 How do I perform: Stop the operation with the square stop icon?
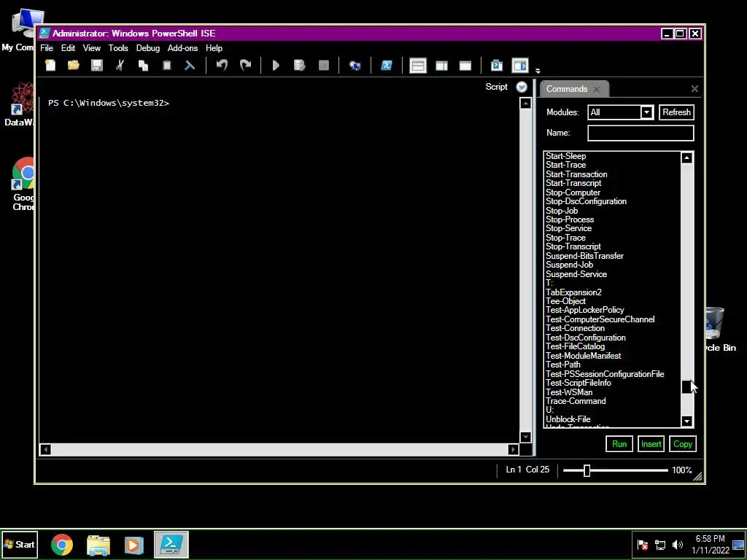click(x=323, y=65)
